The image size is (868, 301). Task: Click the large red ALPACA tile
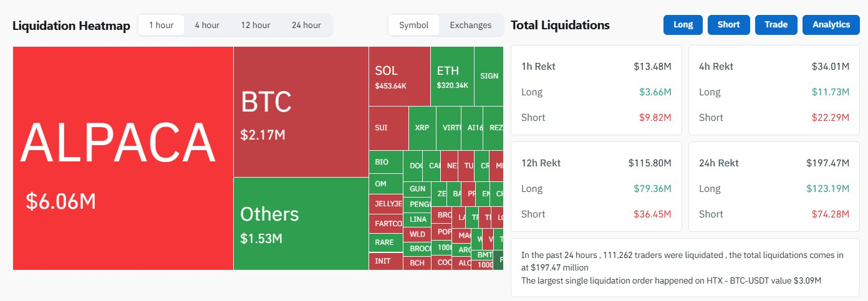[123, 158]
